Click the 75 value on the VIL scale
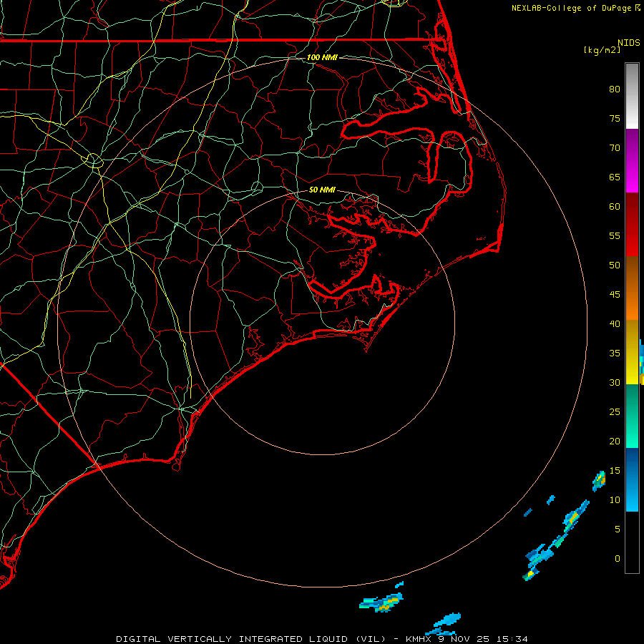Screen dimensions: 644x644 pyautogui.click(x=615, y=119)
